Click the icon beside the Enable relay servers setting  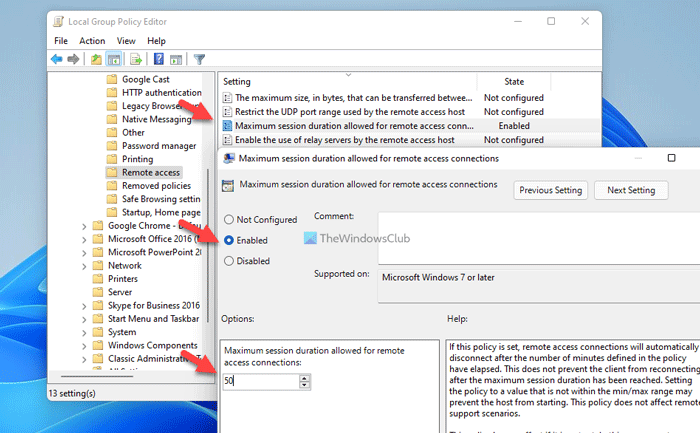pos(228,140)
